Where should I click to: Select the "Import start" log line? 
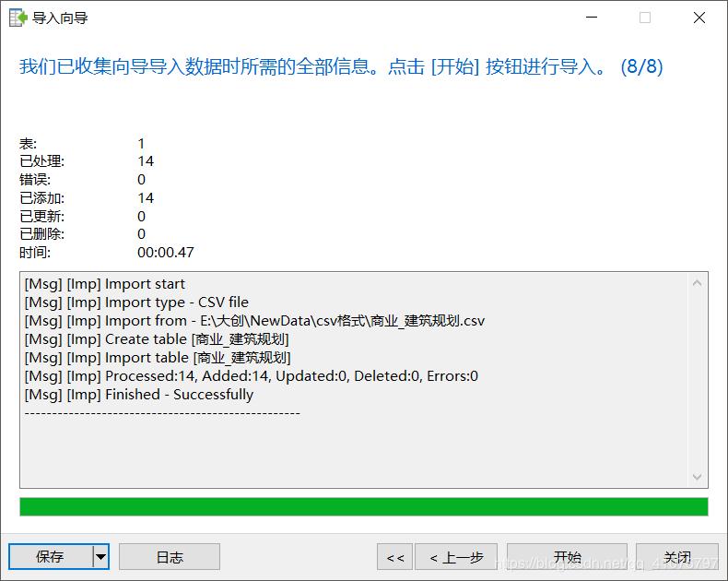pos(104,284)
